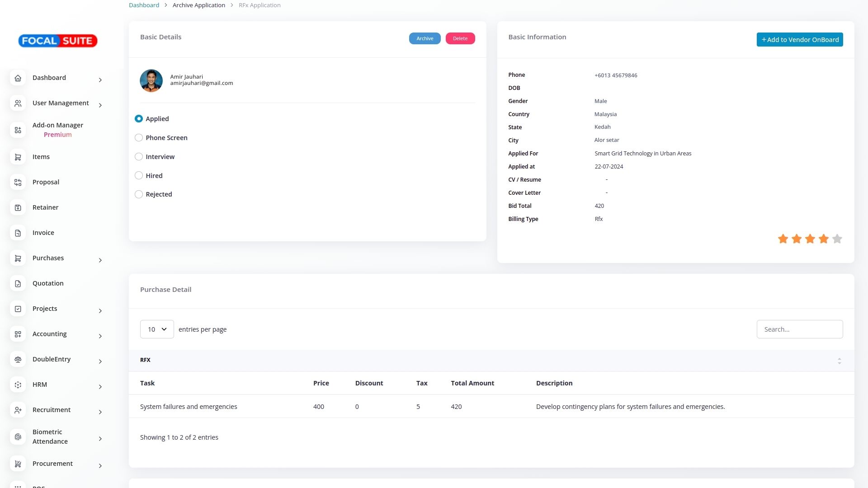Screen dimensions: 868x488
Task: Click the Biometric Attendance fingerprint icon
Action: click(x=18, y=437)
